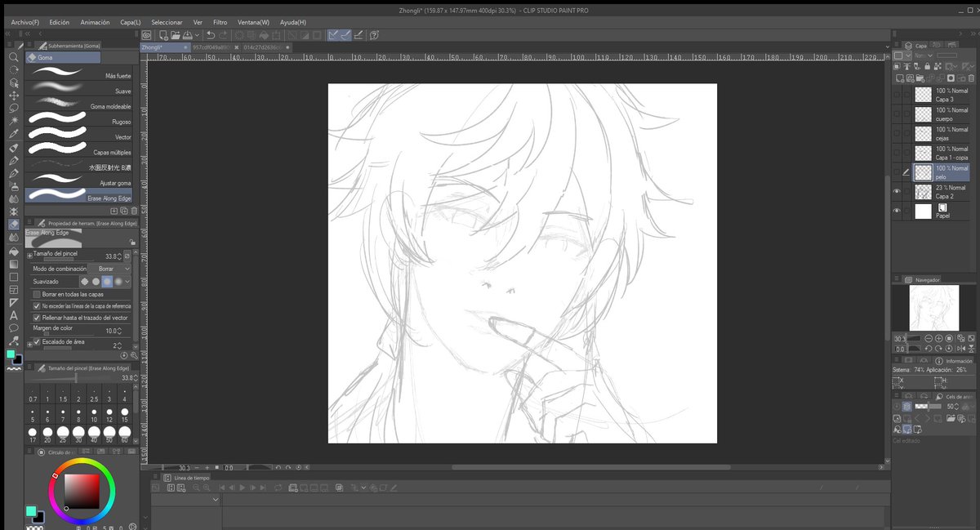Create a new canvas from toolbar
Screen dimensions: 980x530
(x=163, y=35)
